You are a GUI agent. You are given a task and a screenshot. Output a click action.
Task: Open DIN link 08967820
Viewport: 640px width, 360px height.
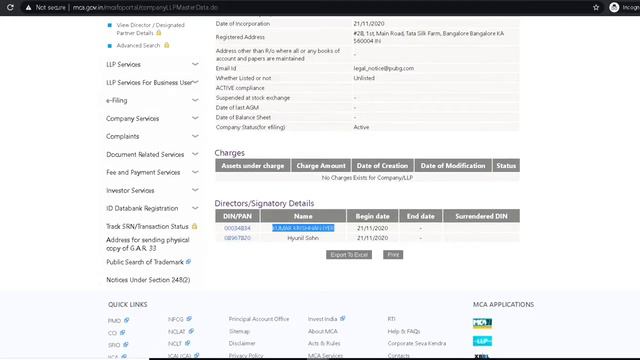tap(237, 238)
